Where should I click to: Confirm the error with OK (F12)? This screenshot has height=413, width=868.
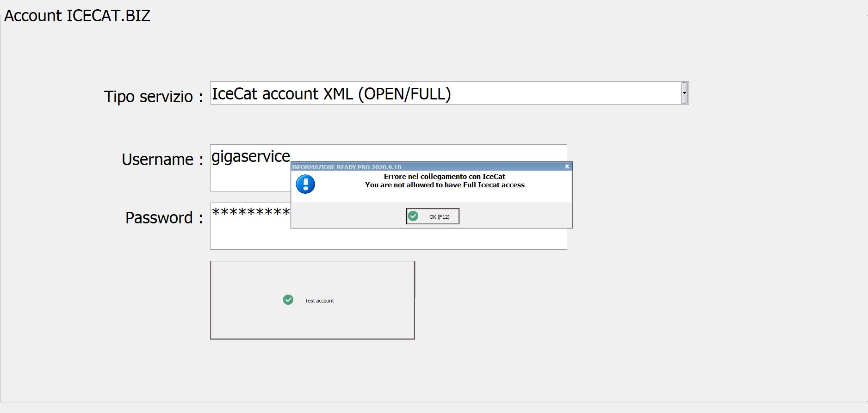click(433, 216)
